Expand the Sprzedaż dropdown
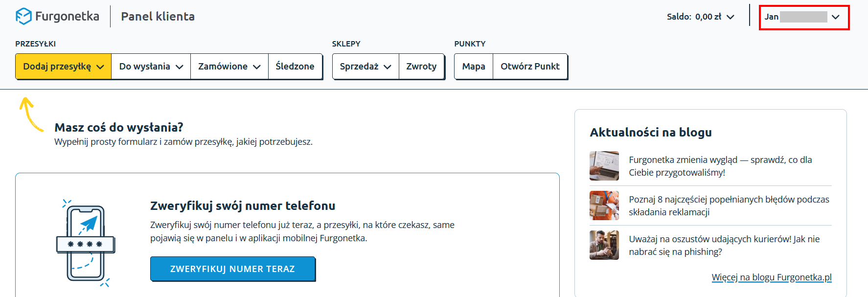 pyautogui.click(x=365, y=67)
